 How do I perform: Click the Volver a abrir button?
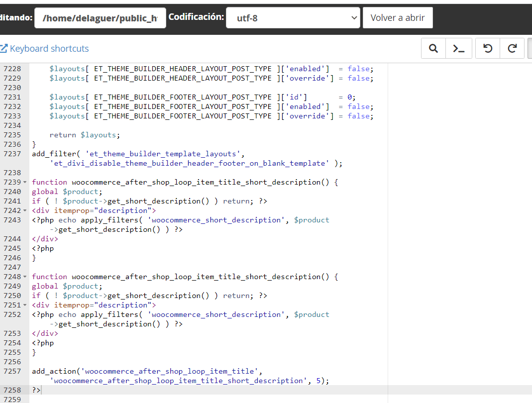tap(398, 17)
